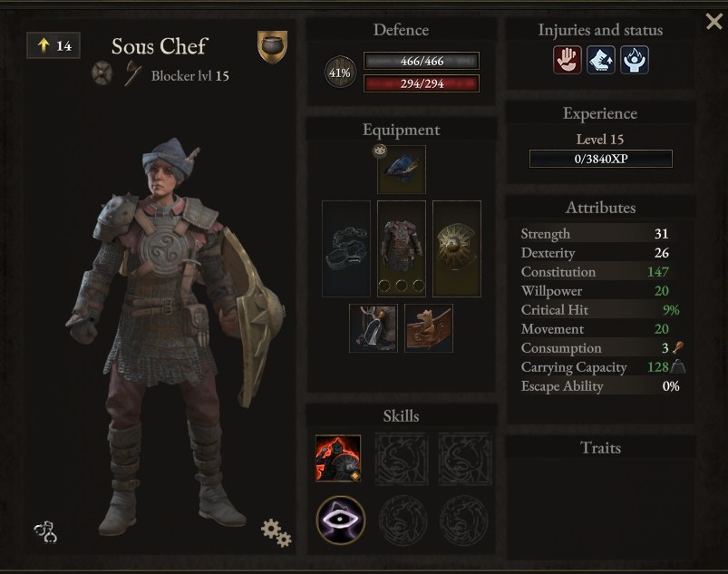Click the flame status effect icon
The width and height of the screenshot is (728, 574).
pos(635,60)
